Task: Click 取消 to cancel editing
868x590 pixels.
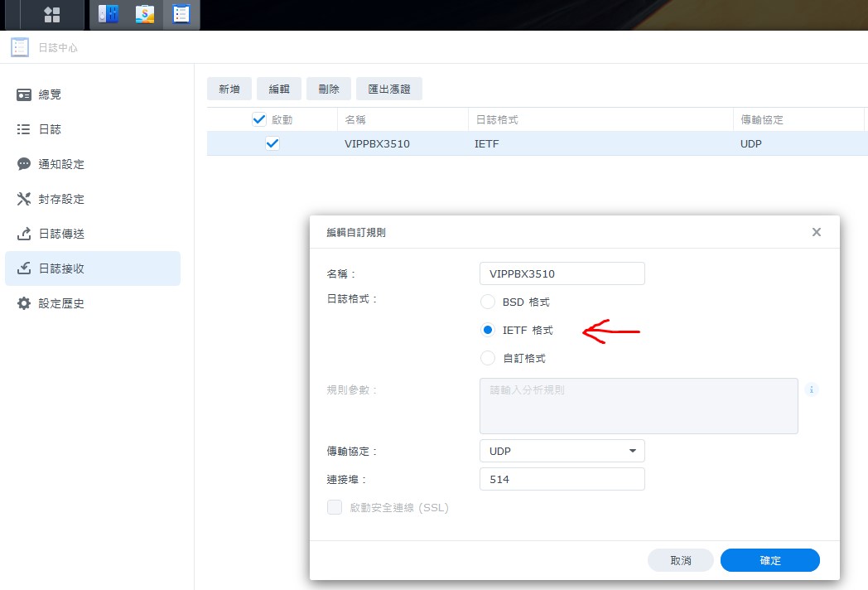Action: [680, 560]
